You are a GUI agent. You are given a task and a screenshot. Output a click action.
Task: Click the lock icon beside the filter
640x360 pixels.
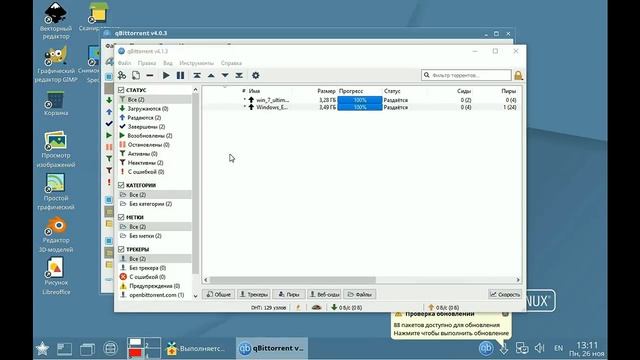pos(518,75)
